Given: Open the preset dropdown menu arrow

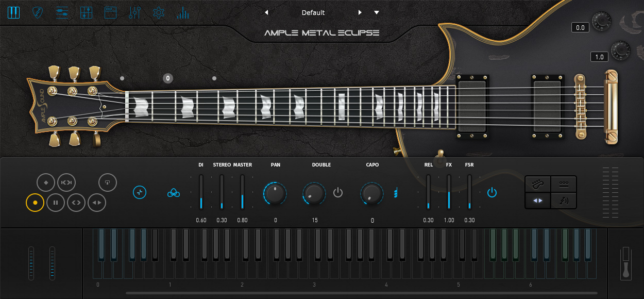Looking at the screenshot, I should tap(377, 12).
